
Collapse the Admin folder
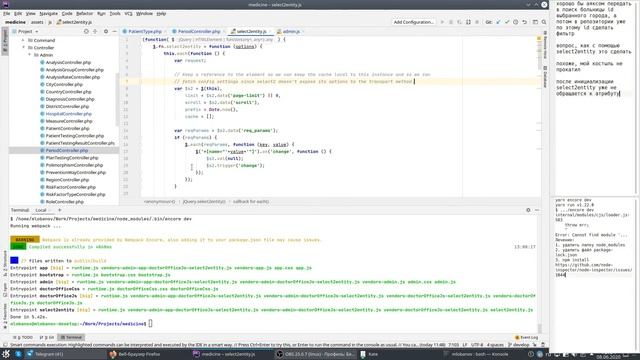(x=29, y=55)
